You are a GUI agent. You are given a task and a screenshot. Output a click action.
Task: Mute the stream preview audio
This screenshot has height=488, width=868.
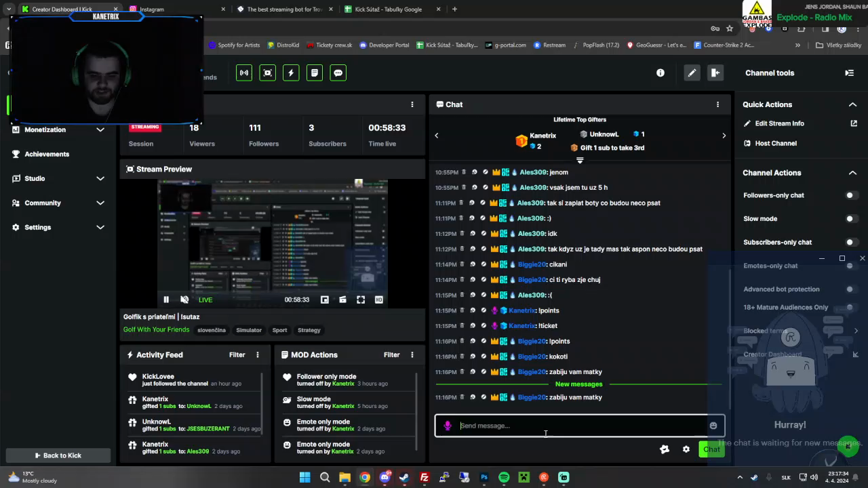point(184,300)
